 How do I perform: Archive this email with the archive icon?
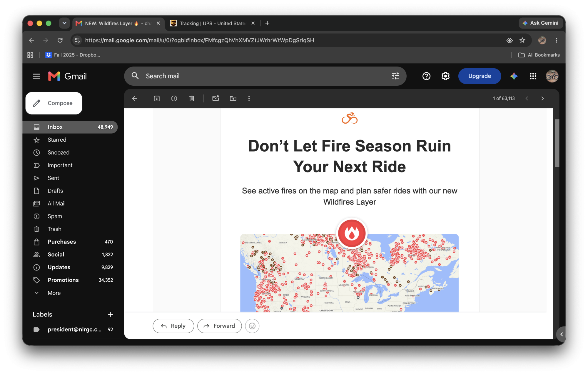click(x=157, y=98)
